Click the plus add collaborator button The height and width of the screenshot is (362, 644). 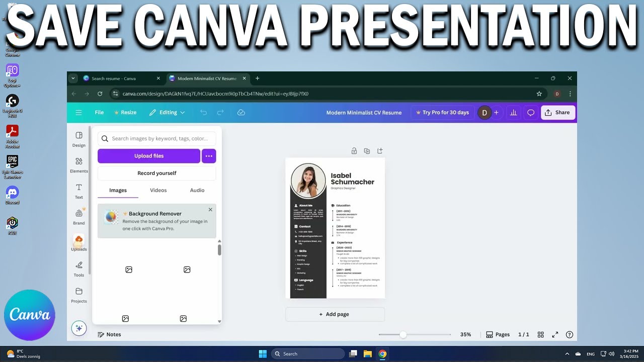(x=496, y=113)
